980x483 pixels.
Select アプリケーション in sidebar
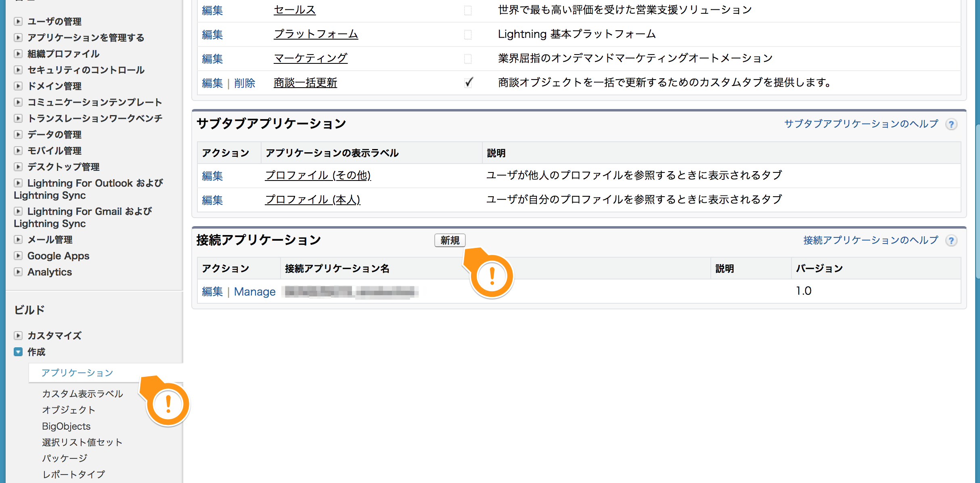pos(77,372)
